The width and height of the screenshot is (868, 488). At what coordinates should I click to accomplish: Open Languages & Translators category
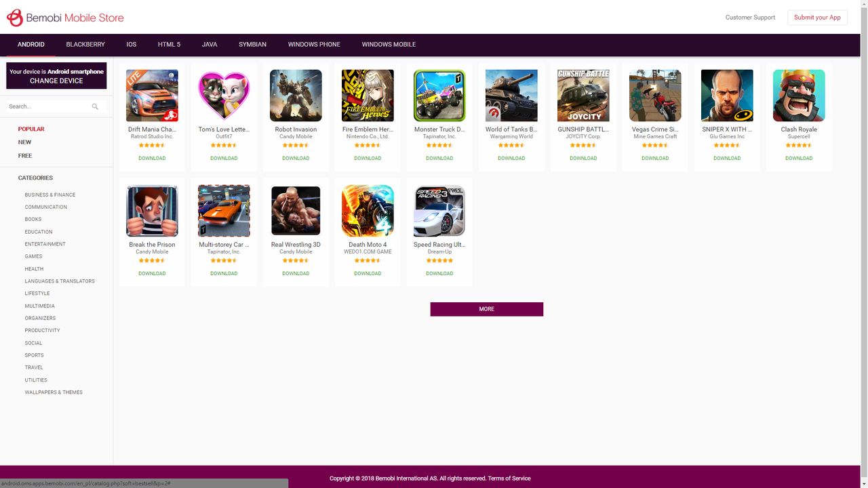(x=60, y=281)
